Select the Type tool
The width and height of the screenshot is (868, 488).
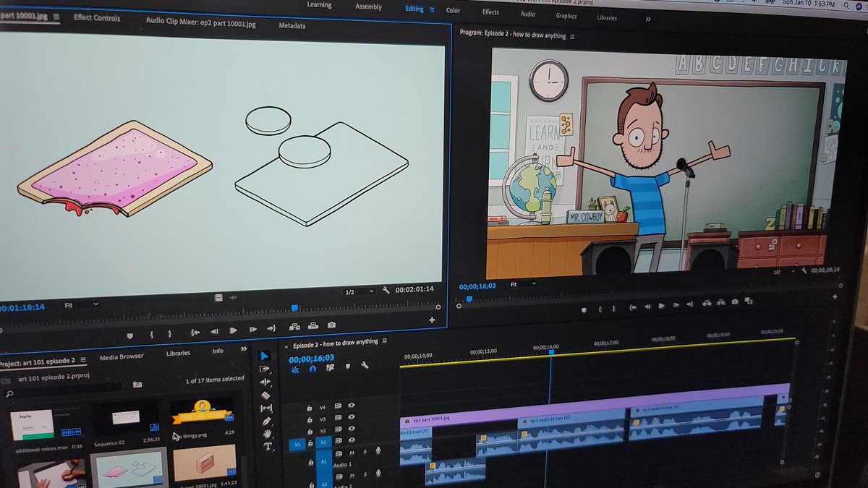click(268, 446)
